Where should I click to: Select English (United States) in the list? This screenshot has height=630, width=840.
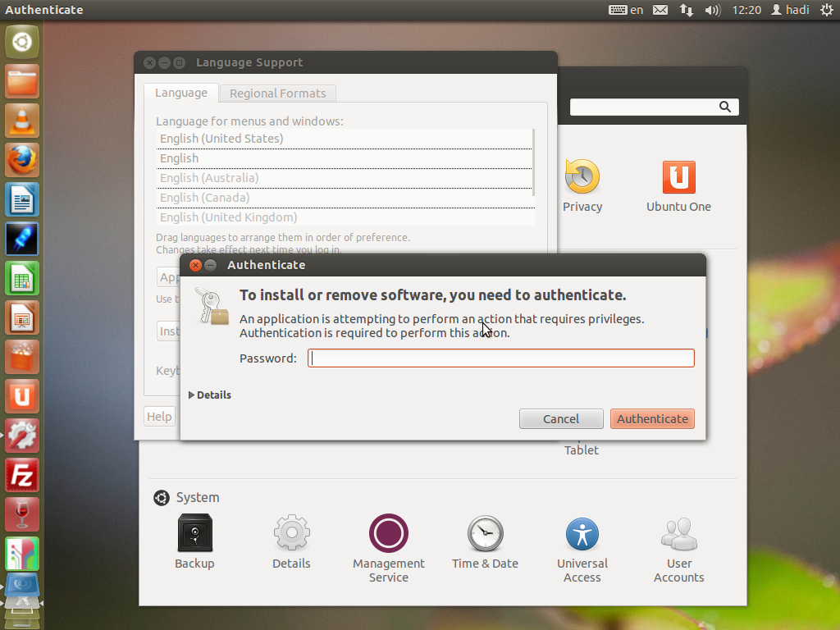(345, 139)
